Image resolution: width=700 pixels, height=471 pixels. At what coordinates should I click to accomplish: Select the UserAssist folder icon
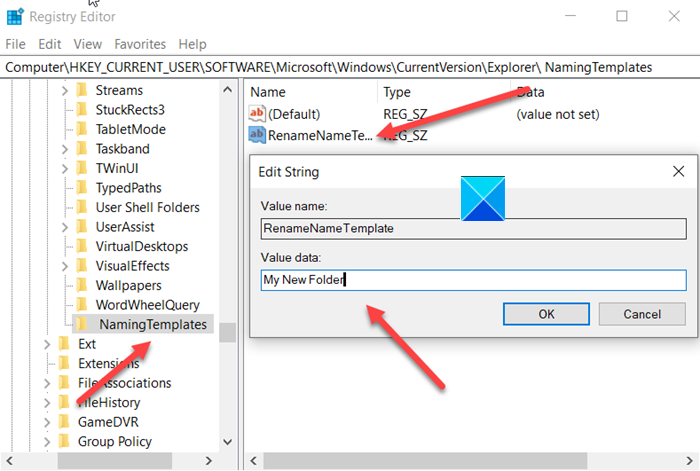(x=82, y=227)
